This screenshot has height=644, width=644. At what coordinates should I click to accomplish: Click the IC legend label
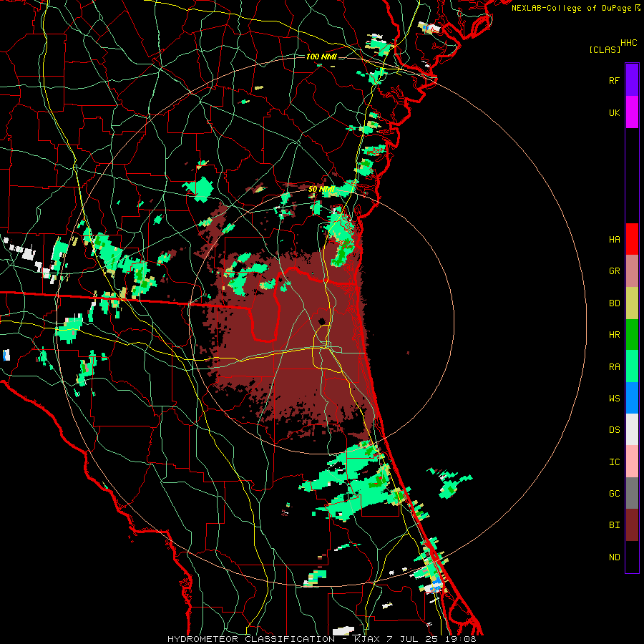[614, 462]
